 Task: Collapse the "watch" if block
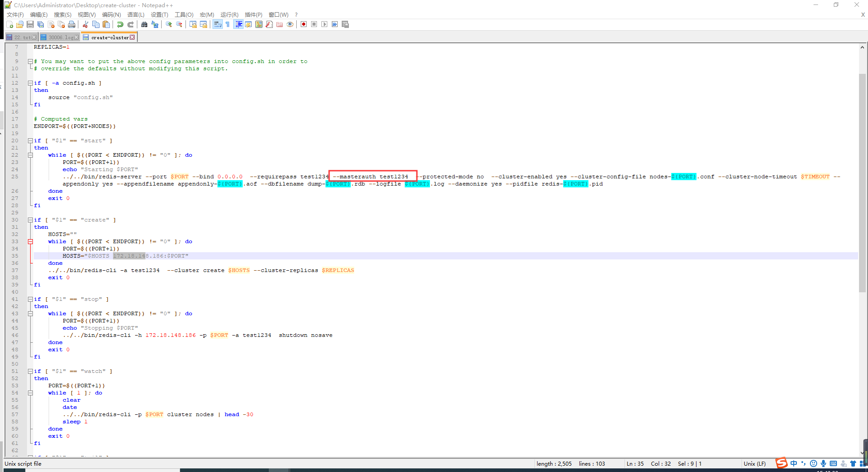(x=30, y=371)
